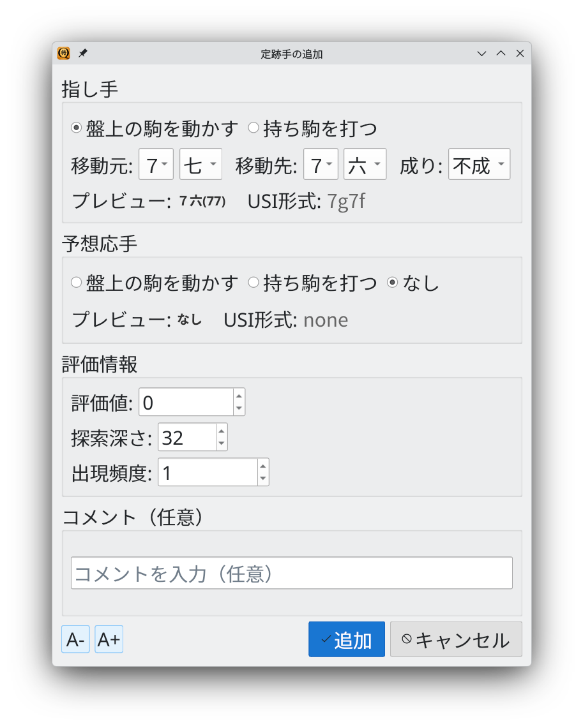Select 盤上の駒を動かす for the 予想応手

[x=76, y=283]
